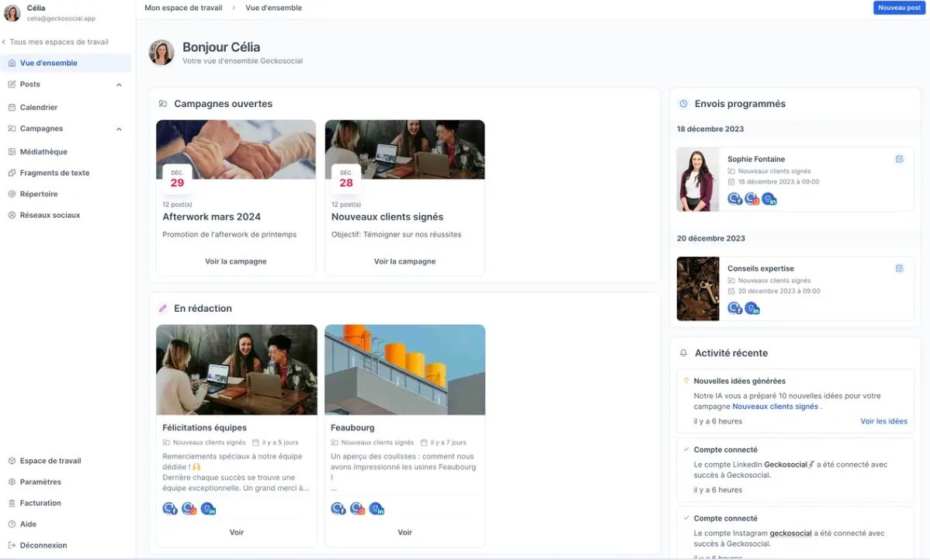
Task: Click the Paramètres gear icon
Action: tap(12, 482)
